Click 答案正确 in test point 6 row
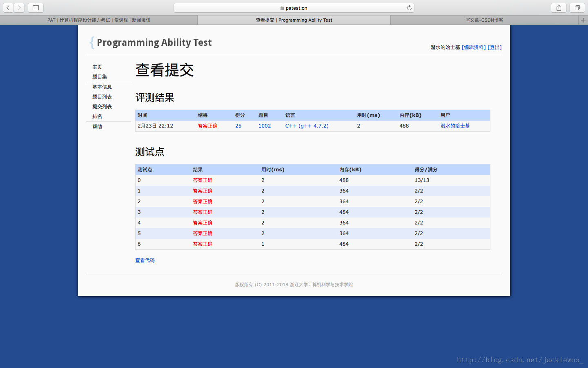 [x=203, y=244]
